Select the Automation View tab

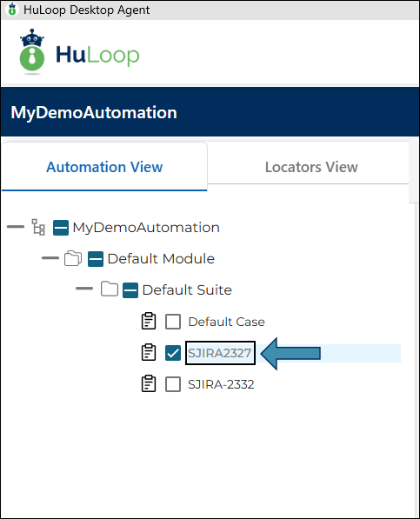(x=104, y=167)
